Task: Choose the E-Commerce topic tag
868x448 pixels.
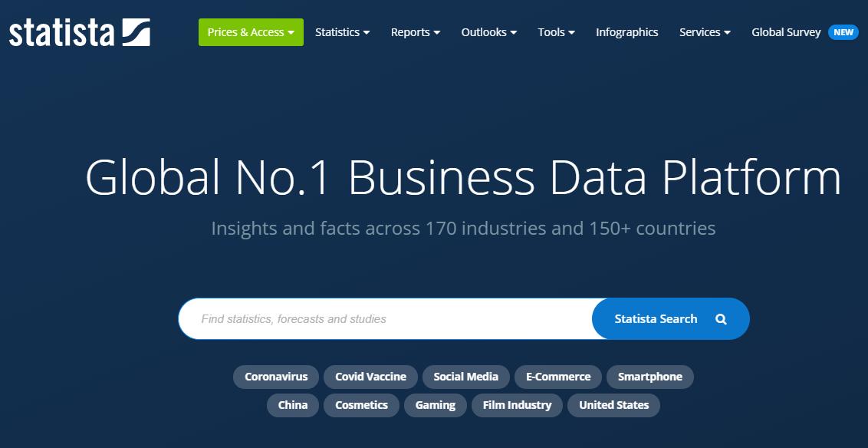Action: coord(558,377)
